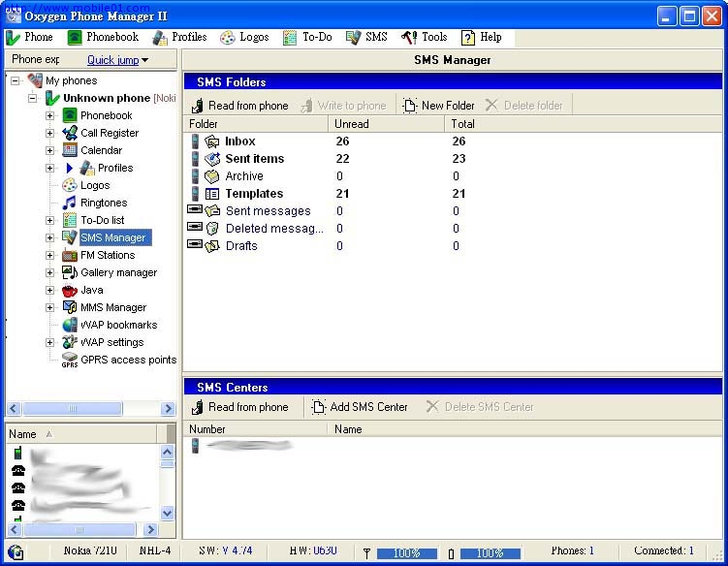Read SMS folders from phone
The width and height of the screenshot is (728, 566).
click(240, 106)
